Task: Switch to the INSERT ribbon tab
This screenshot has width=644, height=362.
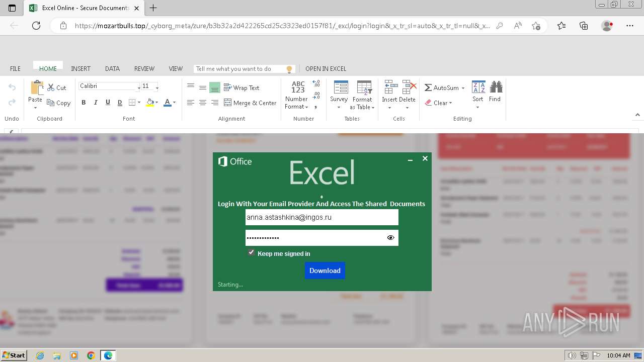Action: point(80,68)
